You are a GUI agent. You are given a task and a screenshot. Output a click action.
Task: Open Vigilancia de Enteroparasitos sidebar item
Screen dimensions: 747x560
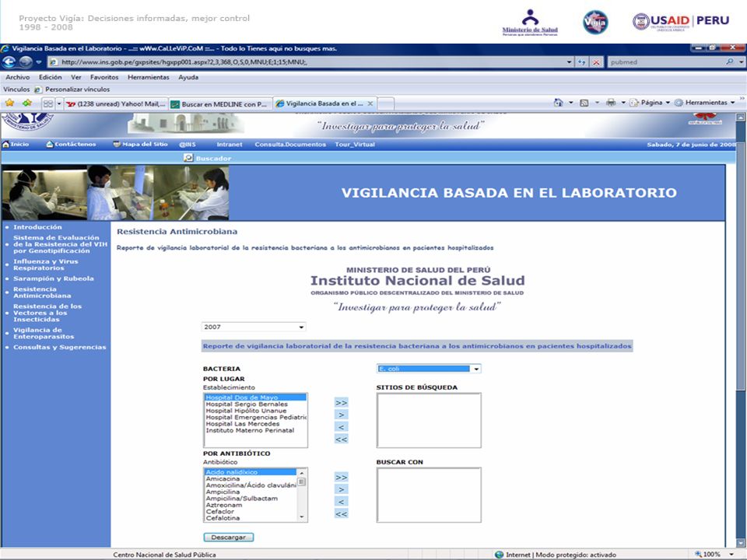coord(44,334)
